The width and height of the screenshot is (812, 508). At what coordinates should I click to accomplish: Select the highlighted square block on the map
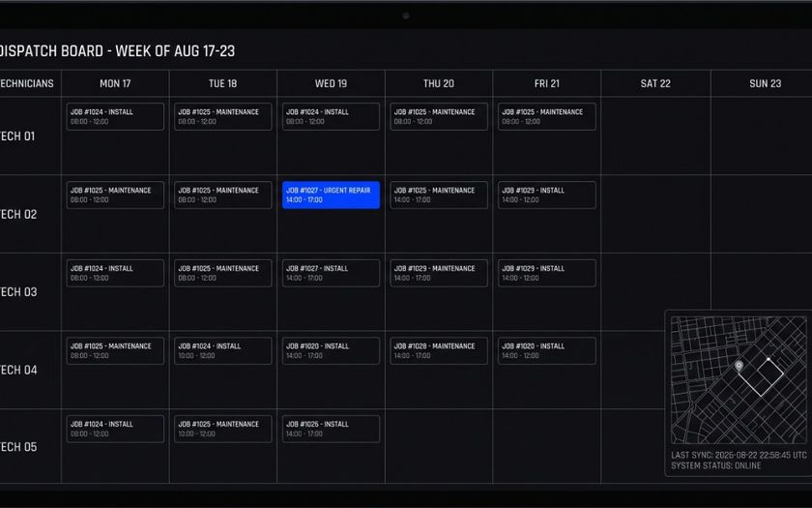pyautogui.click(x=761, y=378)
